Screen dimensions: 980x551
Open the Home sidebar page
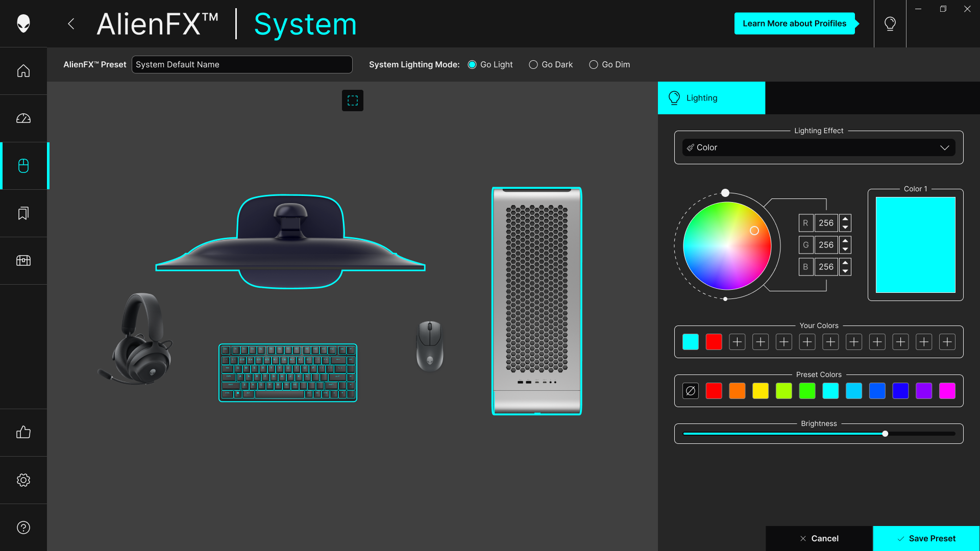click(23, 71)
